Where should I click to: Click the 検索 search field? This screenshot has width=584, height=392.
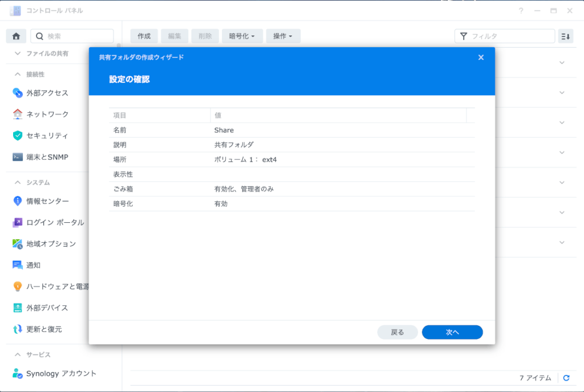[x=72, y=36]
